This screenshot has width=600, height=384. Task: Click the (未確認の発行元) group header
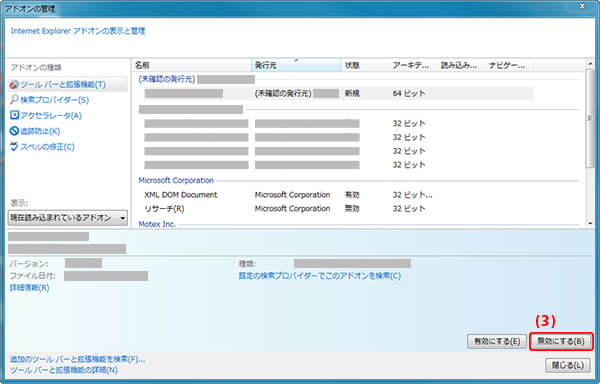(167, 79)
